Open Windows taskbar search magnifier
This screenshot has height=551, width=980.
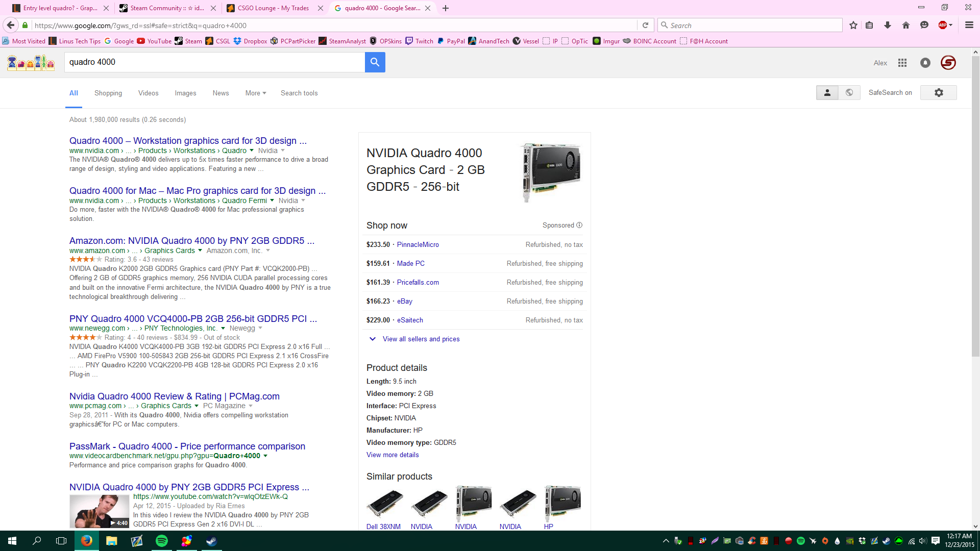coord(37,541)
